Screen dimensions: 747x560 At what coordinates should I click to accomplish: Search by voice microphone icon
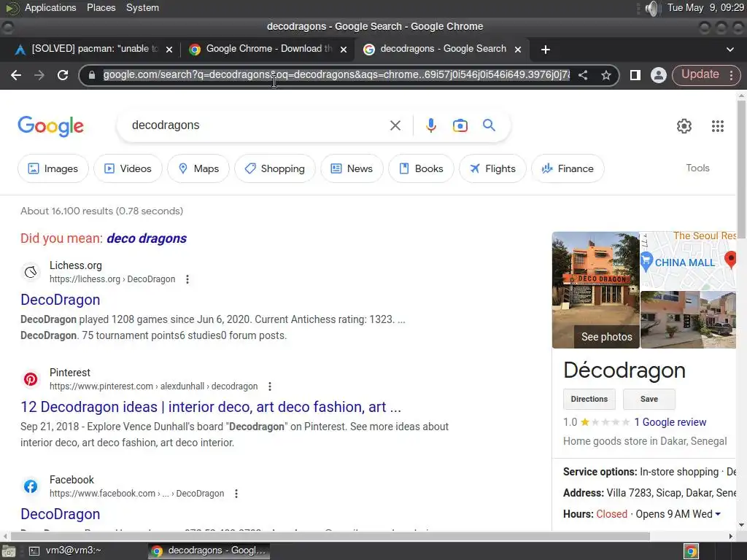click(430, 125)
